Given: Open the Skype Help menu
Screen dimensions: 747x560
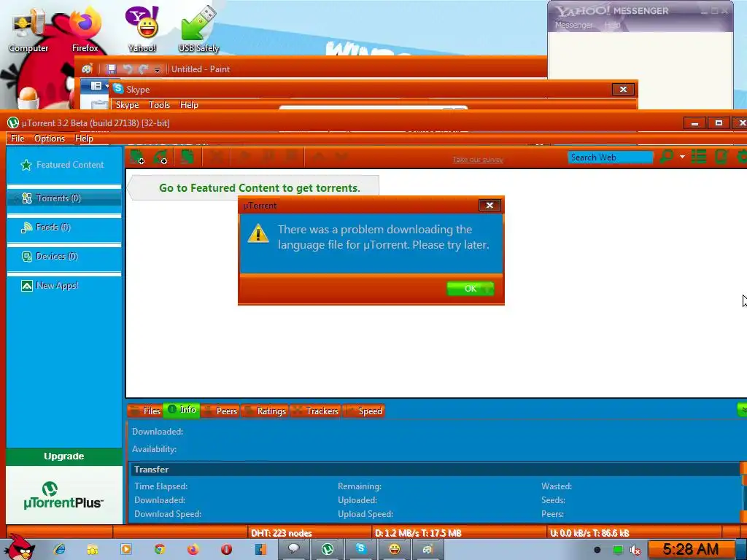Looking at the screenshot, I should pos(189,105).
